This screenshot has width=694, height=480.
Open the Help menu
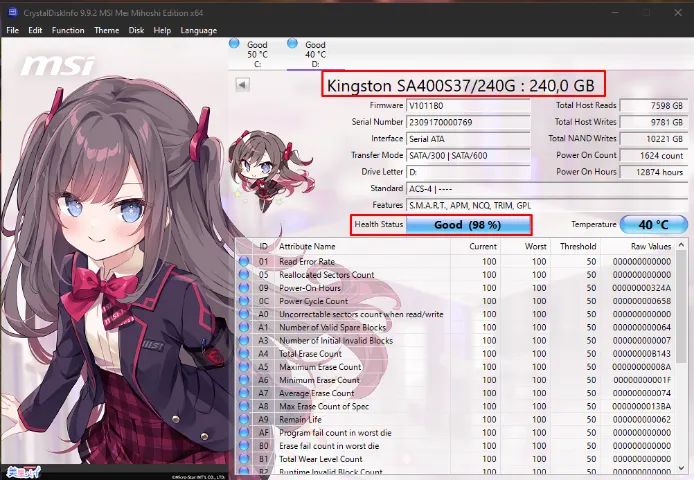[162, 30]
